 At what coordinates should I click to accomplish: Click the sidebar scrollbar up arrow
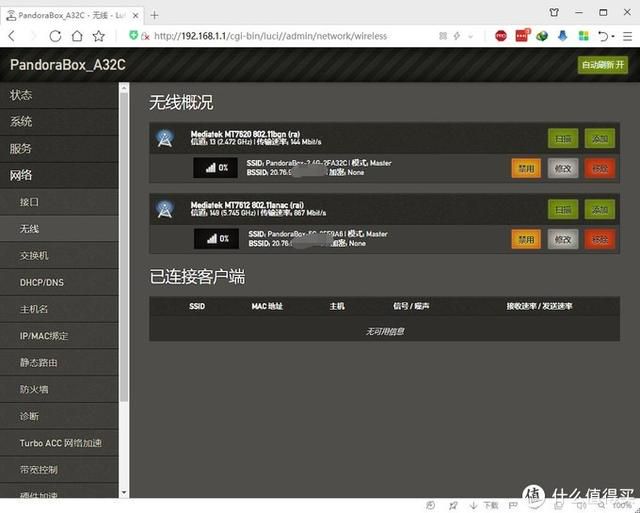pos(124,87)
